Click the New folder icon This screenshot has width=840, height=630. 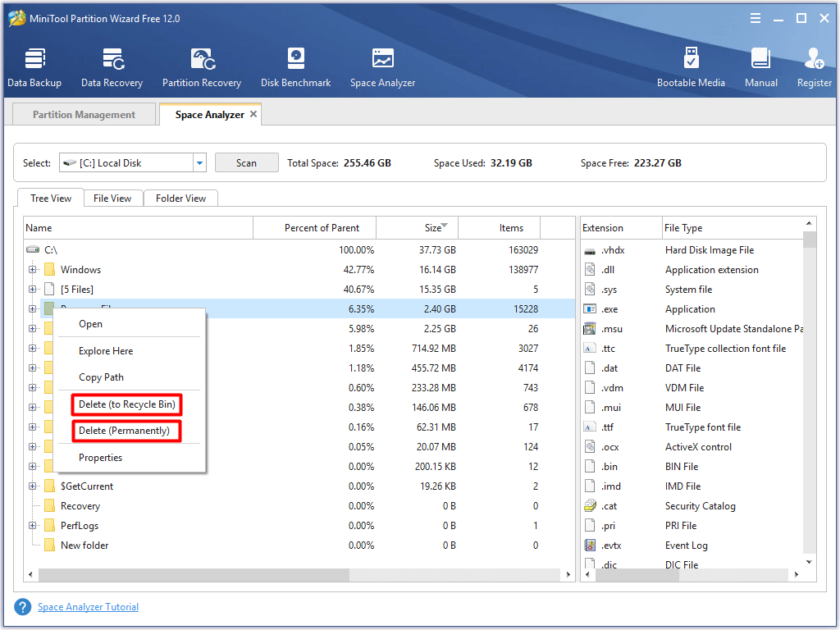click(49, 546)
